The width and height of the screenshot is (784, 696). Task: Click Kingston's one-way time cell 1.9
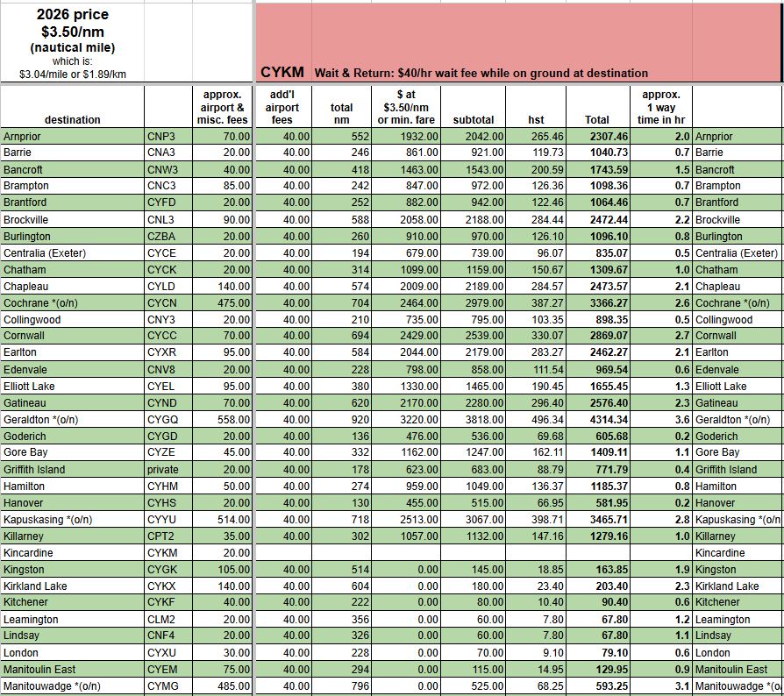click(x=660, y=570)
